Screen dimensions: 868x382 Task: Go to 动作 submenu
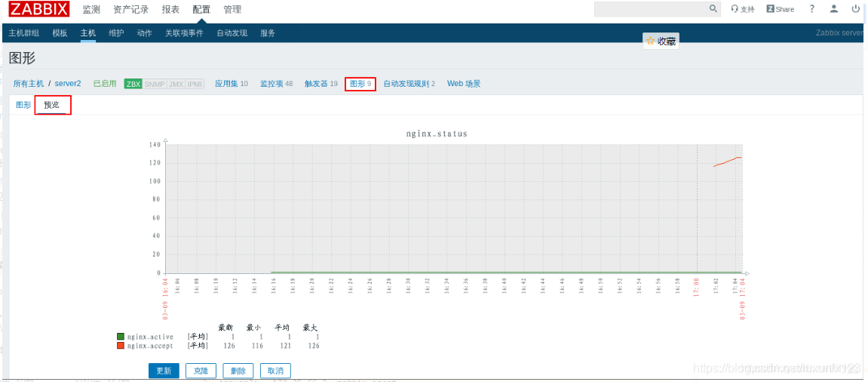(x=145, y=33)
